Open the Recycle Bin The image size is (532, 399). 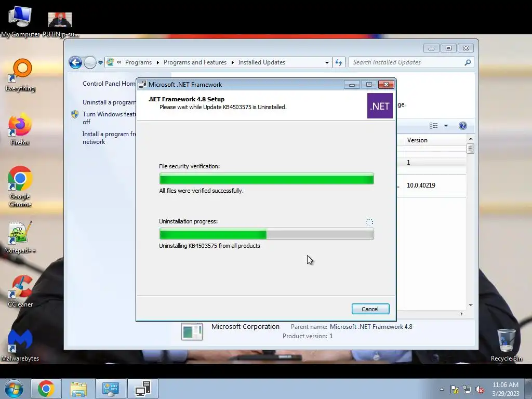(506, 345)
